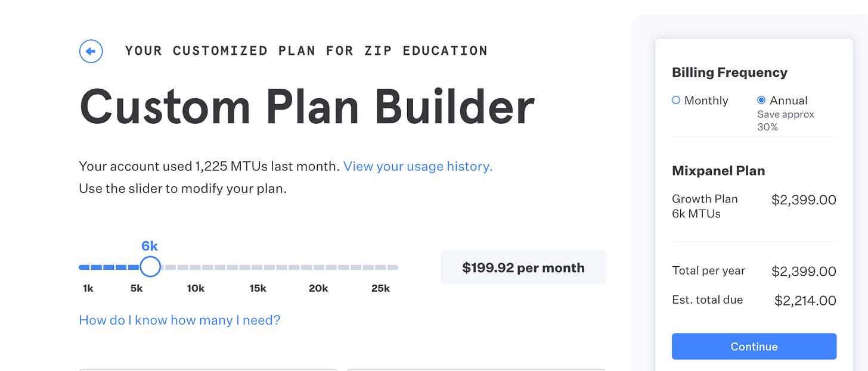Click the blue 6k label above the slider
868x371 pixels.
pos(150,246)
